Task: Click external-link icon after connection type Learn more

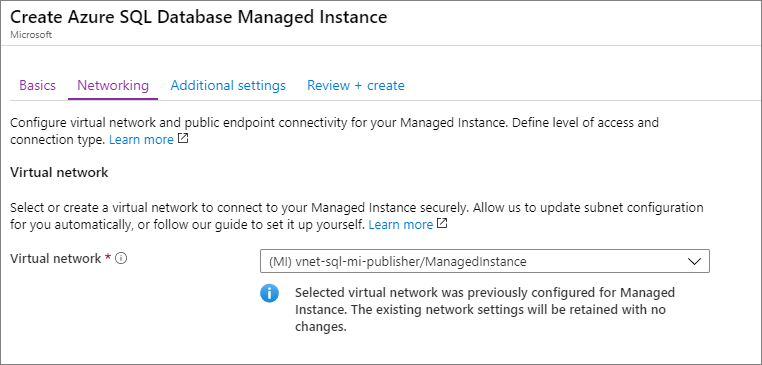Action: point(183,139)
